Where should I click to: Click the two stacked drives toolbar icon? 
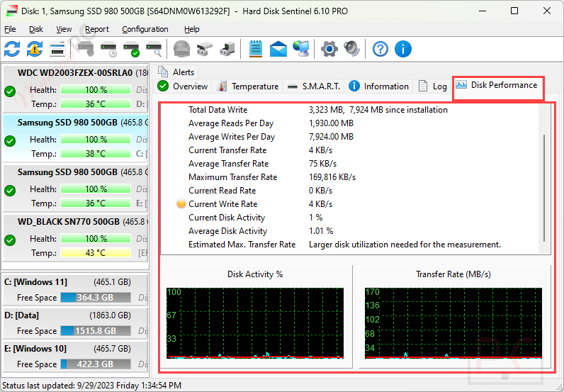coord(205,49)
